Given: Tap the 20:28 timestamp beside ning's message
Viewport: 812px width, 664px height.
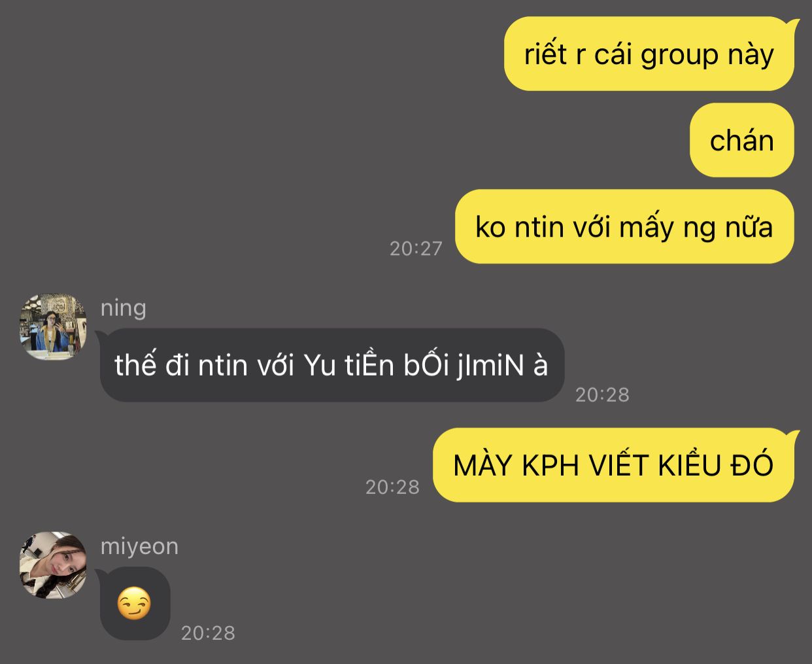Looking at the screenshot, I should pyautogui.click(x=602, y=394).
